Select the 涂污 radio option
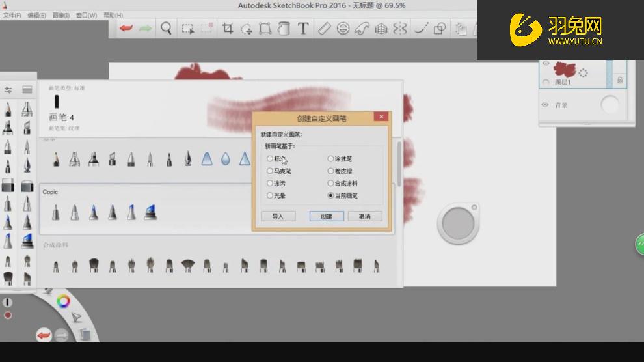 270,183
